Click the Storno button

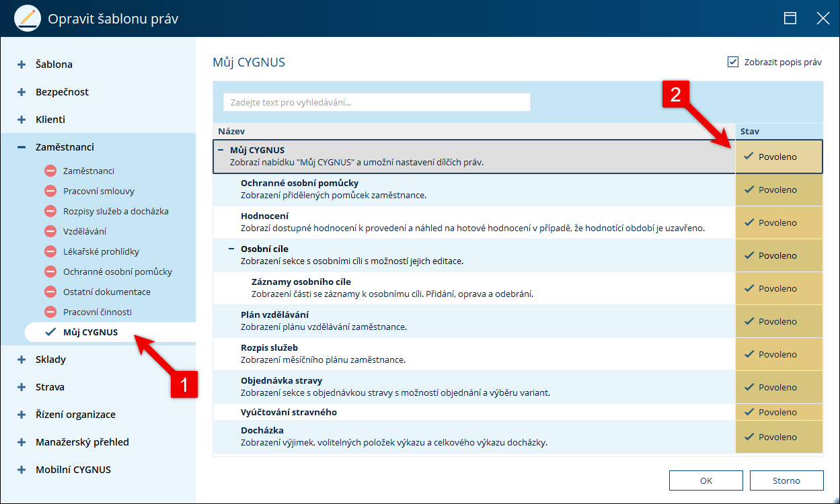(x=787, y=480)
